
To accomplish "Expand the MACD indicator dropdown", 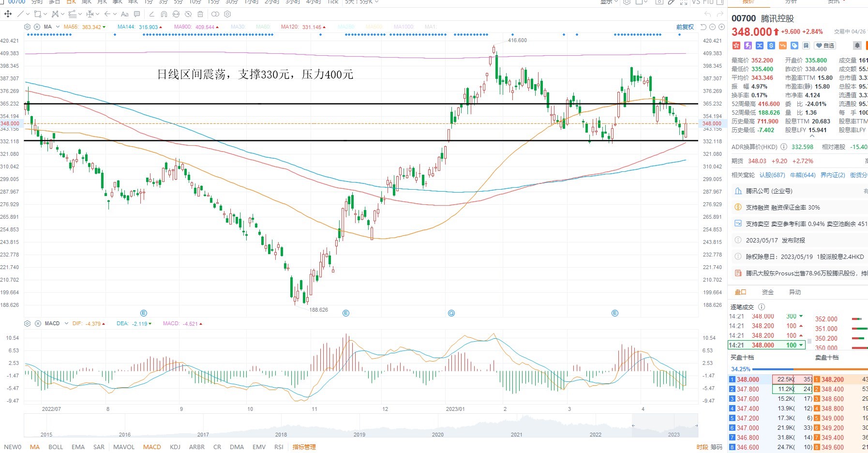I will click(x=66, y=323).
